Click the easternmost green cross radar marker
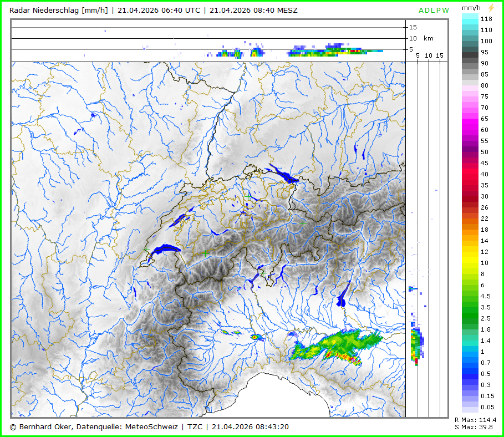The height and width of the screenshot is (437, 504). click(x=303, y=222)
